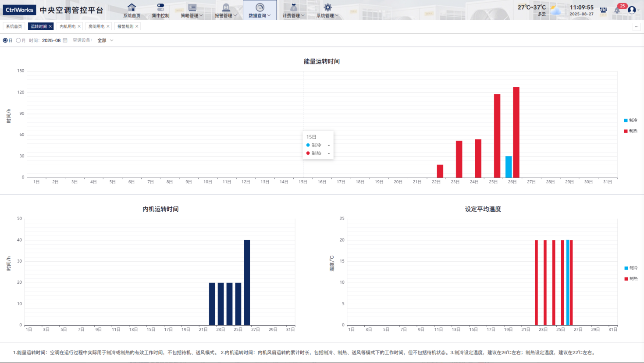
Task: Toggle 制热 legend in 设定平均温度 chart
Action: [x=630, y=279]
